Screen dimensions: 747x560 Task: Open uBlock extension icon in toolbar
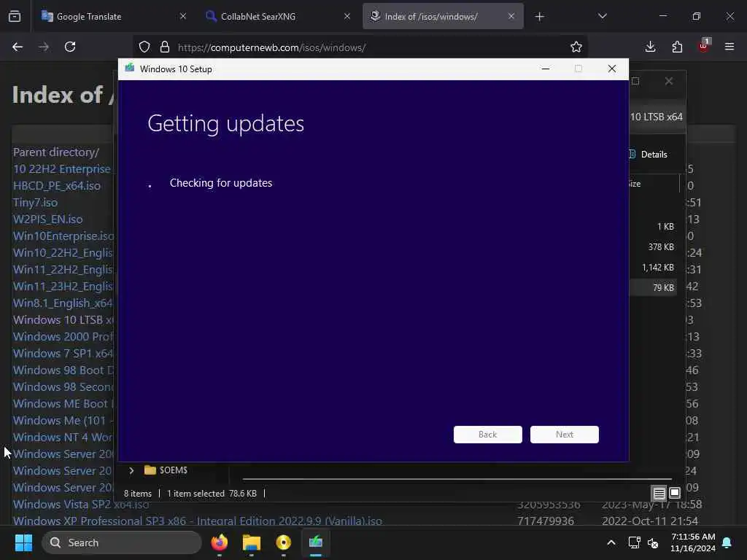(x=704, y=46)
